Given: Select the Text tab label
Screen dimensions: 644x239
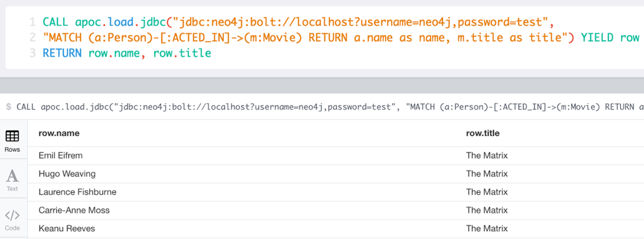Looking at the screenshot, I should coord(12,189).
